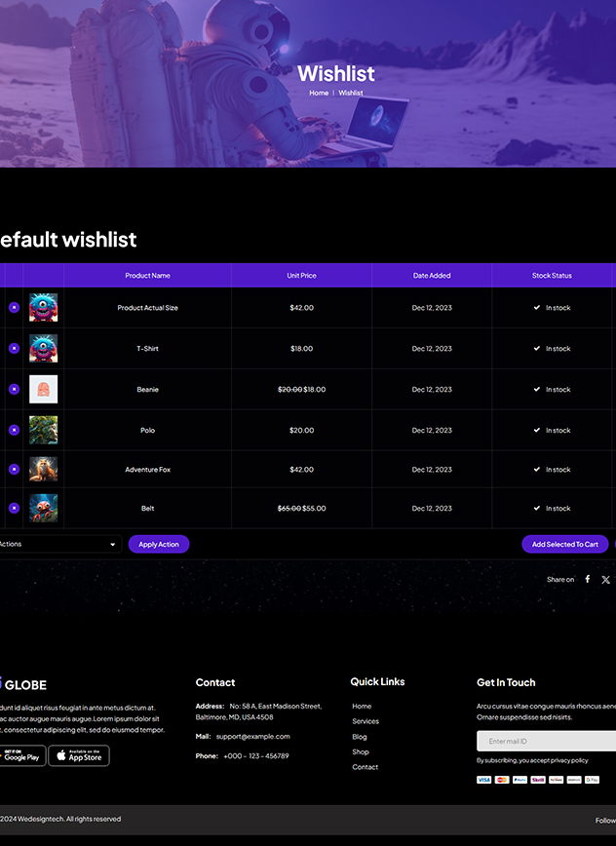Image resolution: width=616 pixels, height=846 pixels.
Task: Click Add Selected To Cart button
Action: 564,544
